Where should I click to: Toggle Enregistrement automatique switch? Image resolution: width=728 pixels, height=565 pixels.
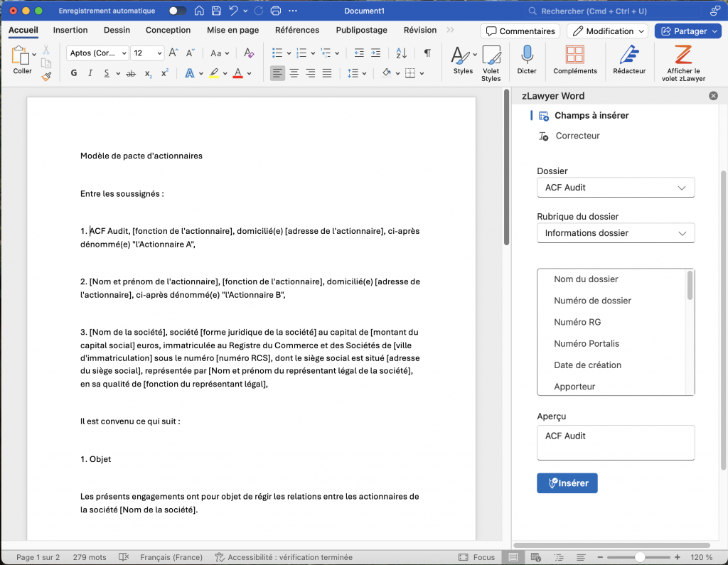pyautogui.click(x=178, y=11)
